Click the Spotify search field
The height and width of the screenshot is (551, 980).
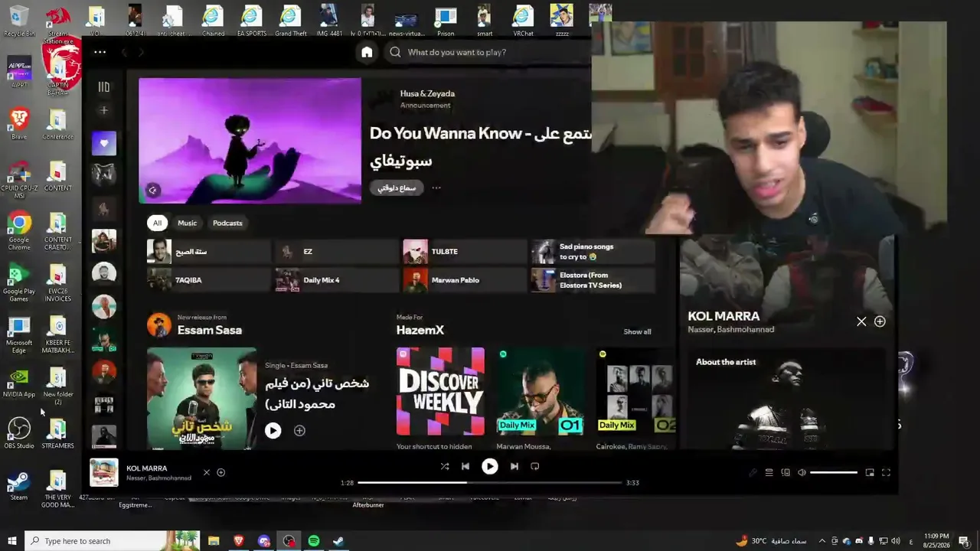[490, 52]
